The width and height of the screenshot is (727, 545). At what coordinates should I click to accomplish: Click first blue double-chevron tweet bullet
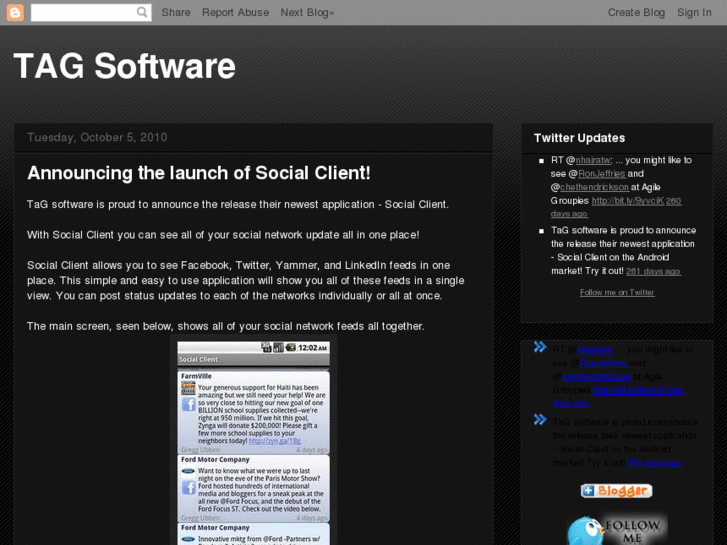tap(540, 347)
